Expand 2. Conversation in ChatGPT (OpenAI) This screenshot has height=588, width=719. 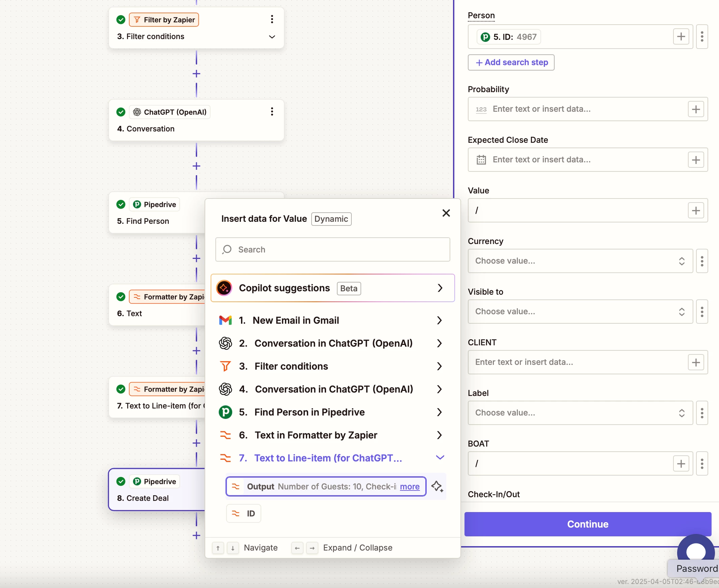pyautogui.click(x=332, y=344)
